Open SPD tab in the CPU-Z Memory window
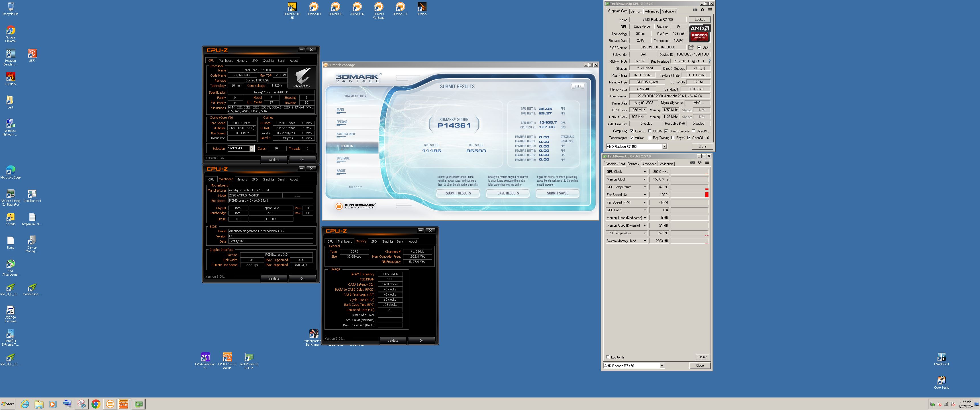The image size is (980, 410). (374, 241)
